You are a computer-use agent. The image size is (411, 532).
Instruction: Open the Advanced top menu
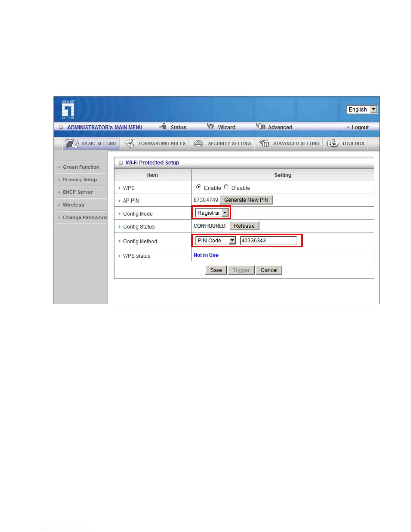tap(280, 127)
